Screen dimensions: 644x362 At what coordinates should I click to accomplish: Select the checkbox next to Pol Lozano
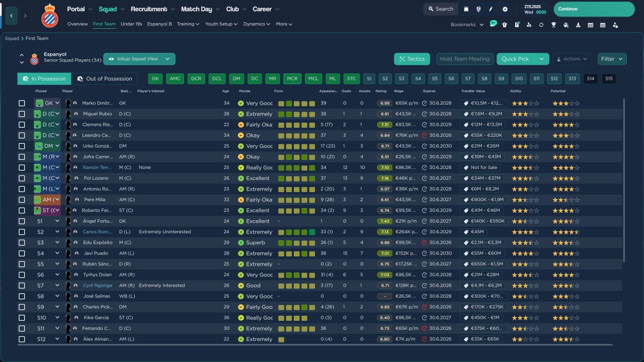click(22, 178)
